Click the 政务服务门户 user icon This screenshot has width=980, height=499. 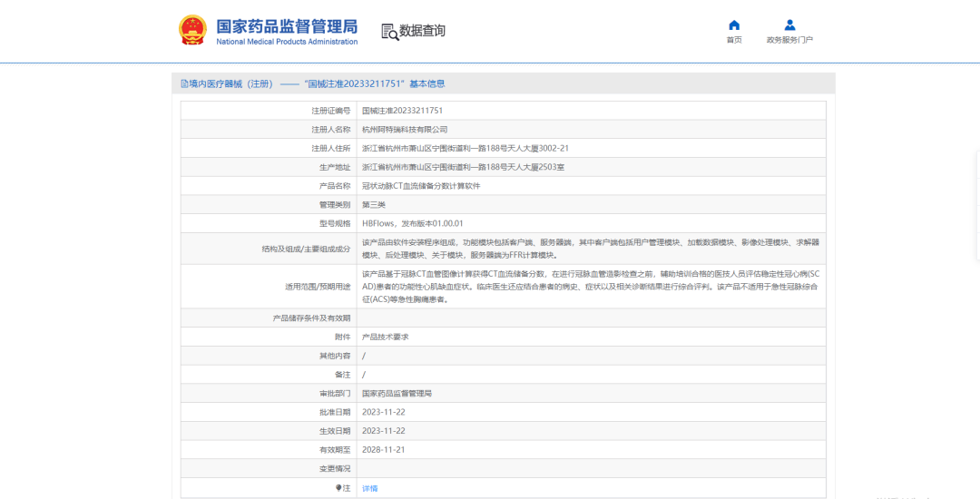point(789,24)
